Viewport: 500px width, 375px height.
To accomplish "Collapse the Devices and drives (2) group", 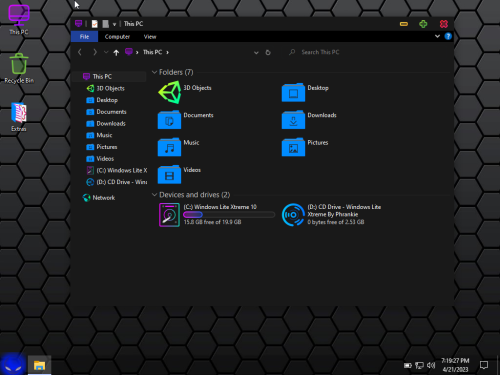I will pyautogui.click(x=154, y=195).
